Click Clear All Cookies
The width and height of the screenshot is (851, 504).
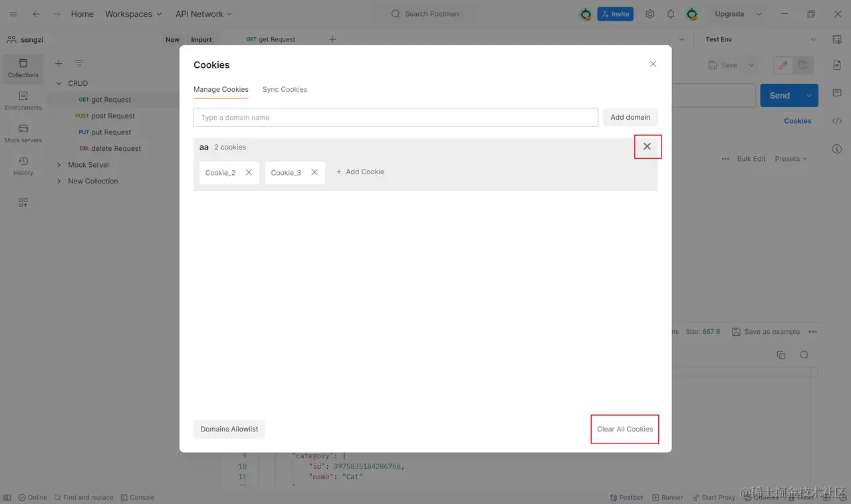(x=625, y=429)
